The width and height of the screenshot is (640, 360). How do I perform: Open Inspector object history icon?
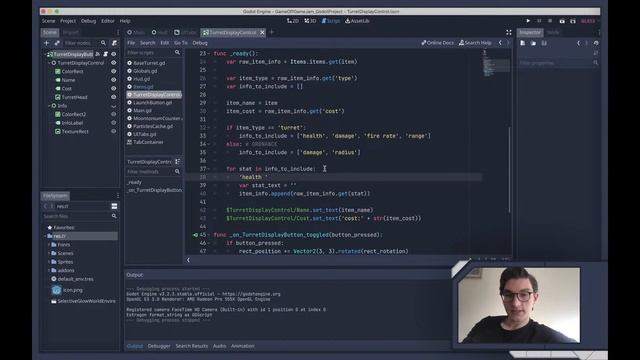[596, 43]
